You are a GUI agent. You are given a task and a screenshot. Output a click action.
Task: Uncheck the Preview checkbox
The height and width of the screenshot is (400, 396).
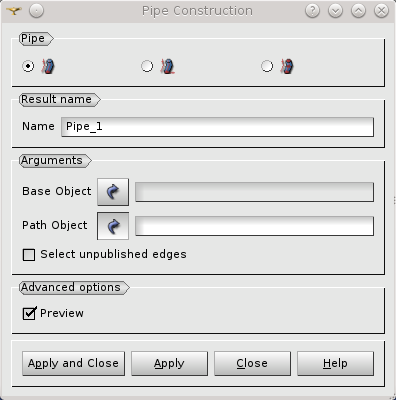coord(29,313)
